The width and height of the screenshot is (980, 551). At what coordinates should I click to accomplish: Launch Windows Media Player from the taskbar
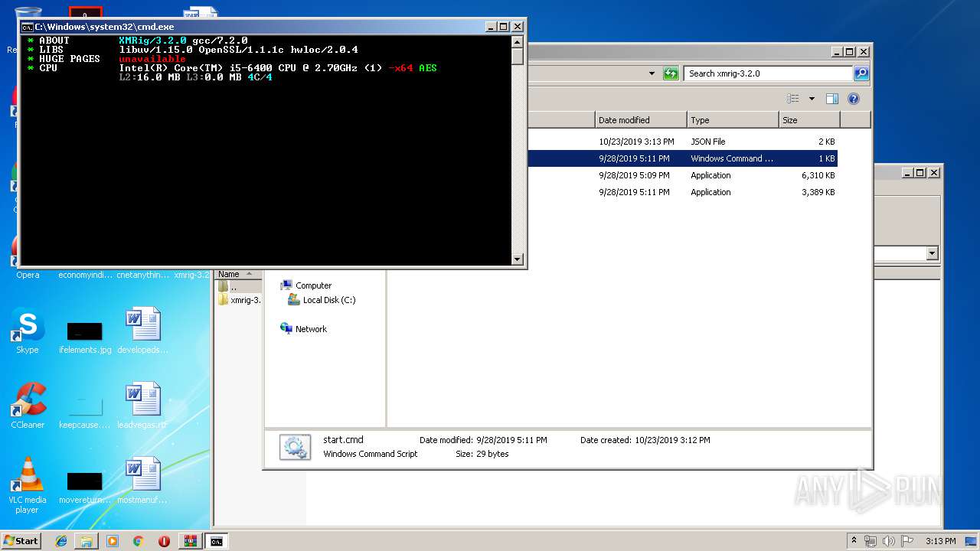click(x=113, y=541)
